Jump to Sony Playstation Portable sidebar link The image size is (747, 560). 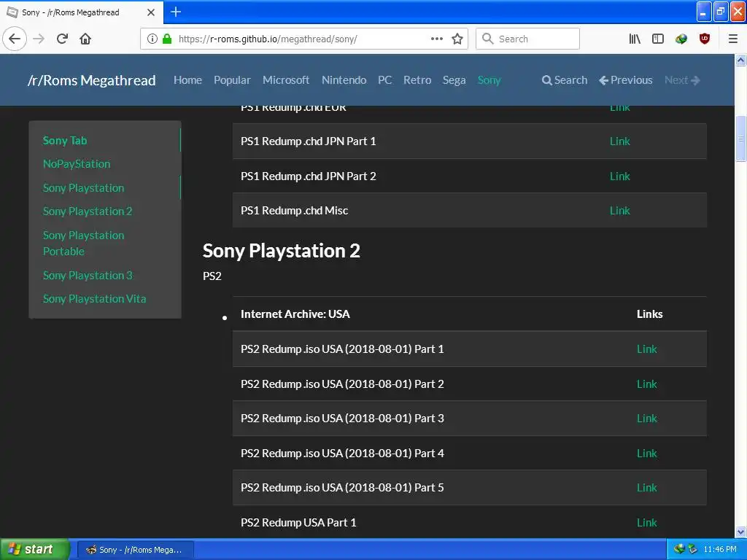83,243
